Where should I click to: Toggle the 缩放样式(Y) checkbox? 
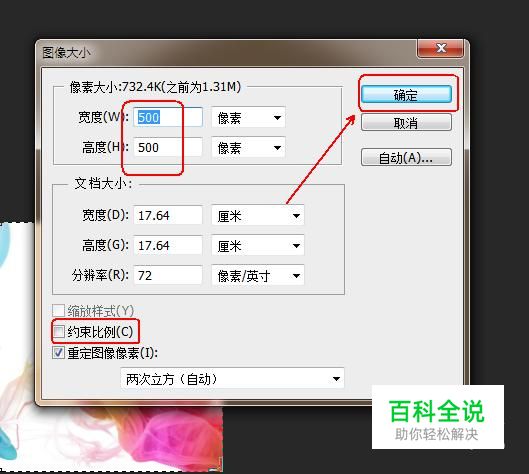pos(58,310)
